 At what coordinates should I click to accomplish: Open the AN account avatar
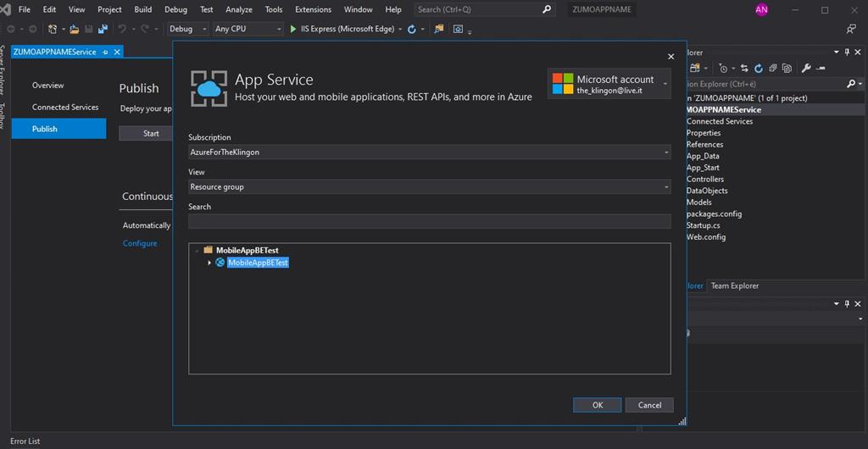(762, 9)
